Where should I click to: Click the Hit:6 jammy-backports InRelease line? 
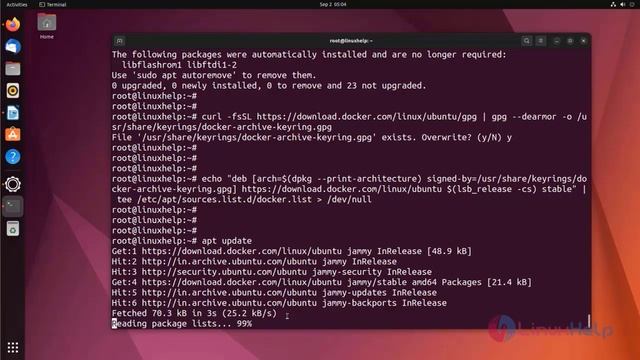tap(279, 303)
